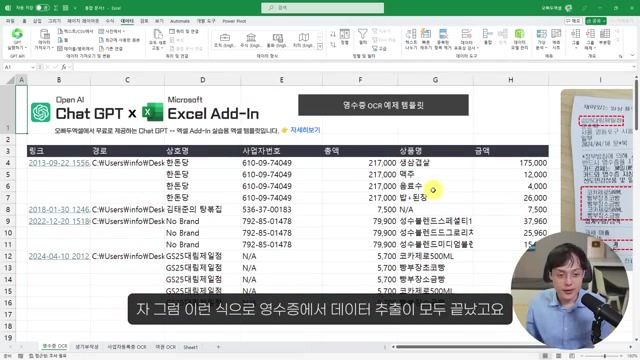
Task: Expand the formula bar chevron
Action: 633,67
